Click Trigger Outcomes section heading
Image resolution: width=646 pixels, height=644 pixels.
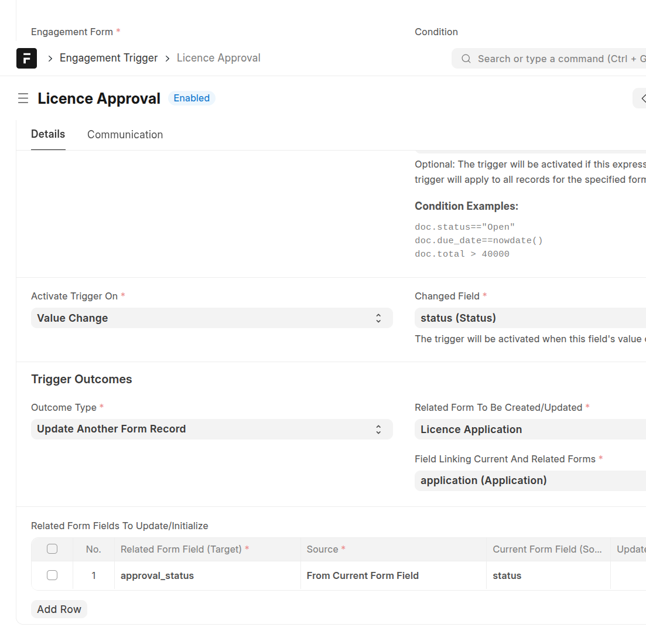[81, 379]
